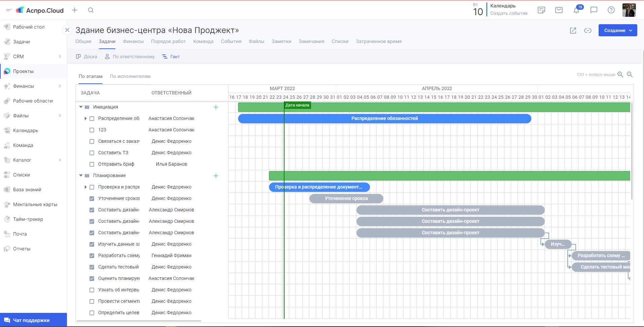This screenshot has width=644, height=327.
Task: Check the Составить ТЗ task checkbox
Action: tap(92, 153)
